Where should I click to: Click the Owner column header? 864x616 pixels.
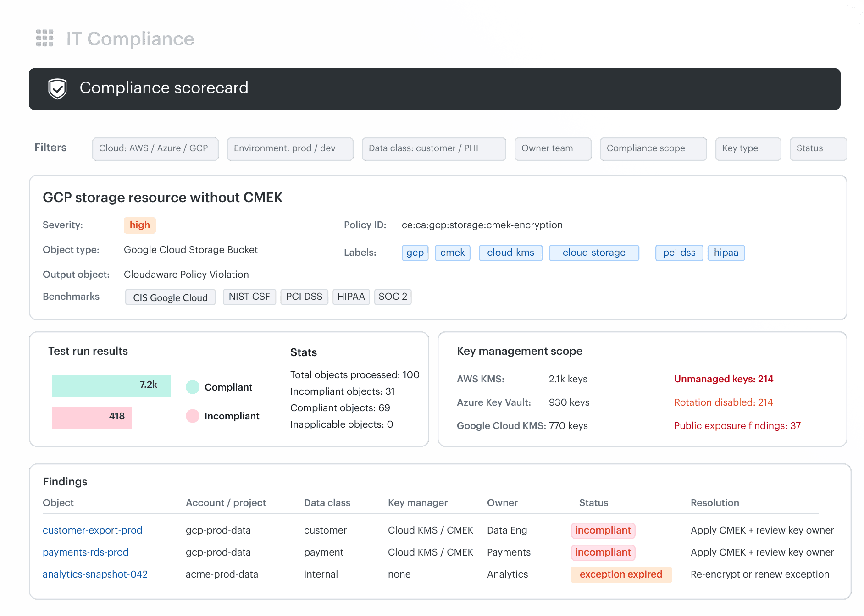coord(502,503)
